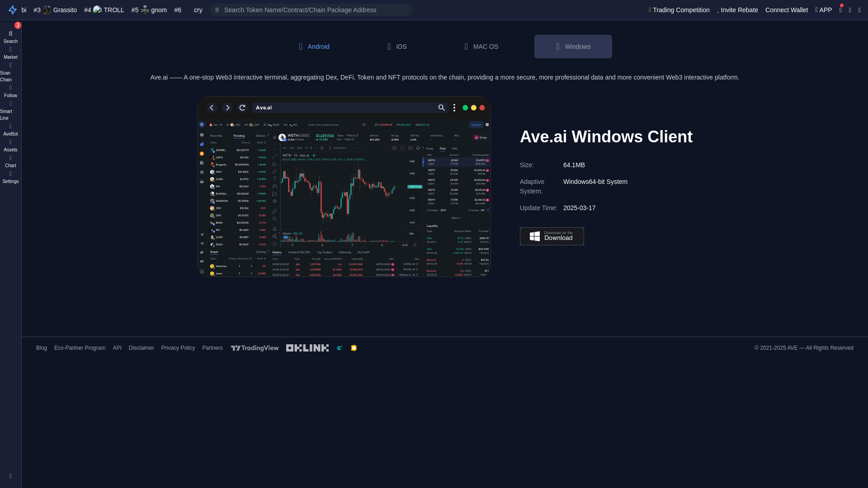Open Follow in the left sidebar
The image size is (868, 488).
10,92
